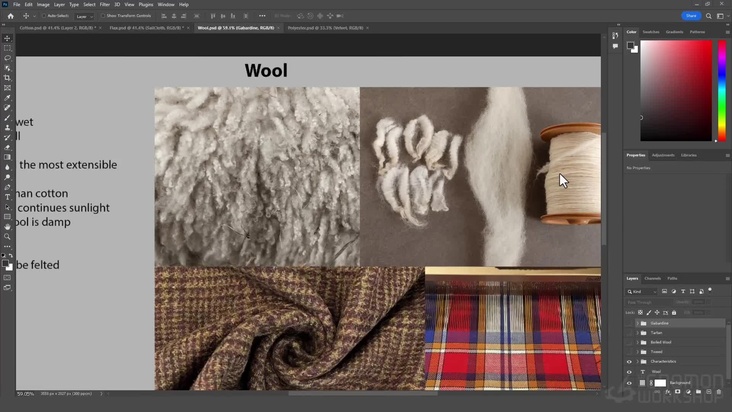Viewport: 732px width, 412px height.
Task: Hide the Characteristics layer group
Action: pos(629,361)
